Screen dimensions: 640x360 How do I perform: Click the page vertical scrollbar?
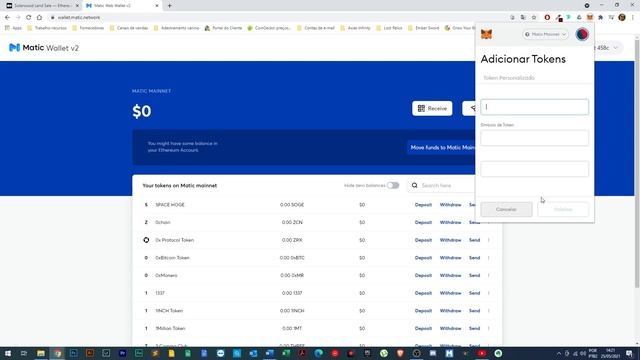(637, 163)
